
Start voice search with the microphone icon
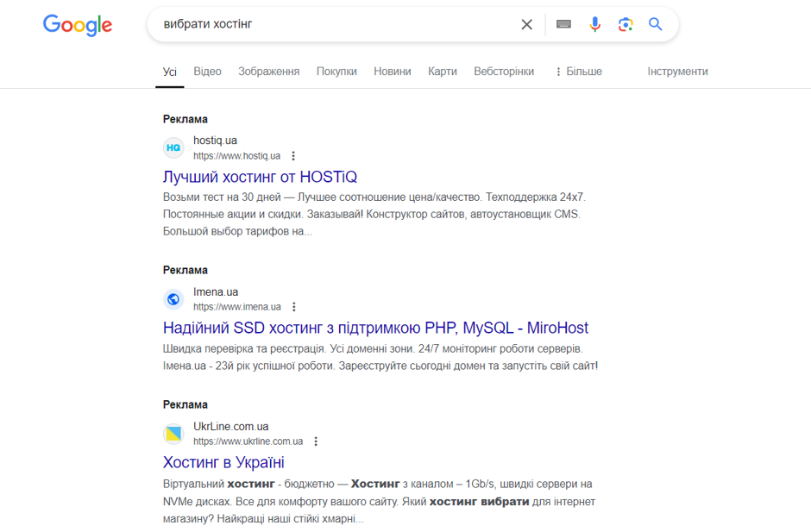pos(594,24)
